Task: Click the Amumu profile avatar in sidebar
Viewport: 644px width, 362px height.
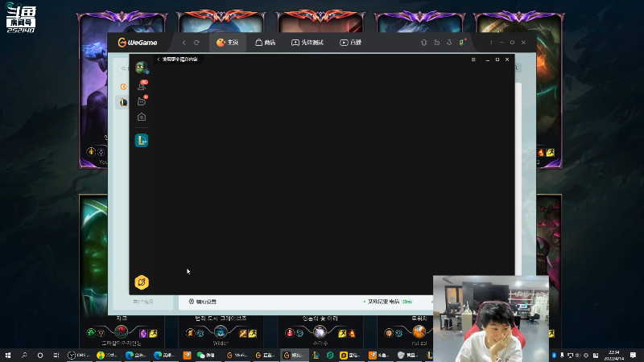Action: (x=142, y=67)
